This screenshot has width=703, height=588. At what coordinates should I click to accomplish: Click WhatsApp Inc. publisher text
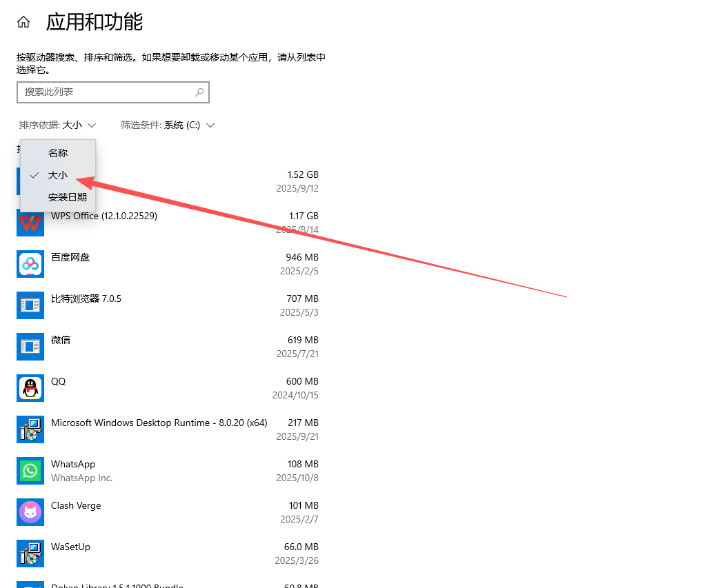(x=81, y=478)
